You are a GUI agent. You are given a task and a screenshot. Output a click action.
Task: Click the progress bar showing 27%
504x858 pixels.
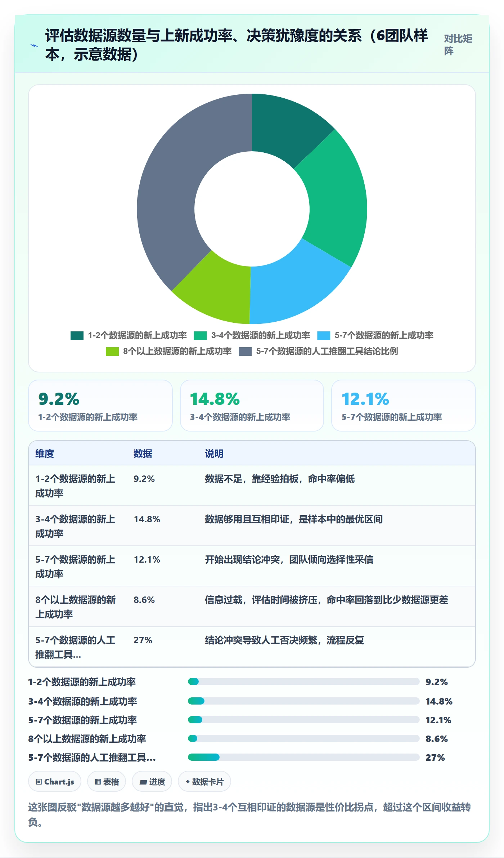303,757
